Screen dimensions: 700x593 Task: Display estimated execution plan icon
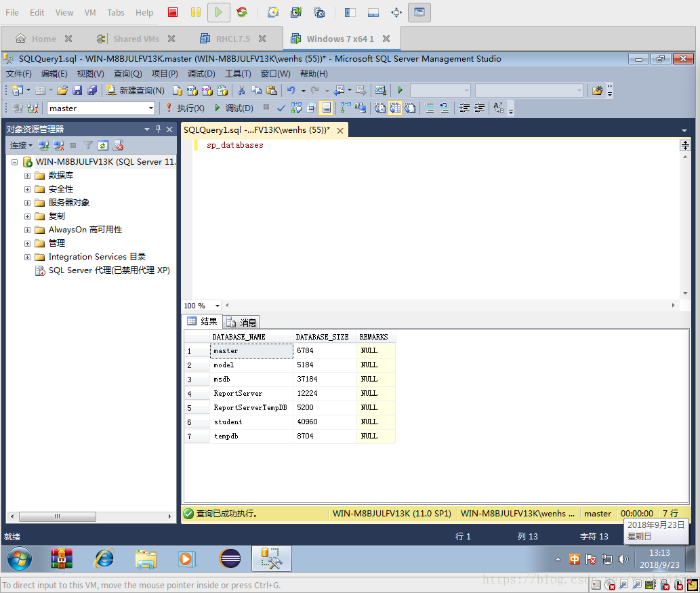296,108
